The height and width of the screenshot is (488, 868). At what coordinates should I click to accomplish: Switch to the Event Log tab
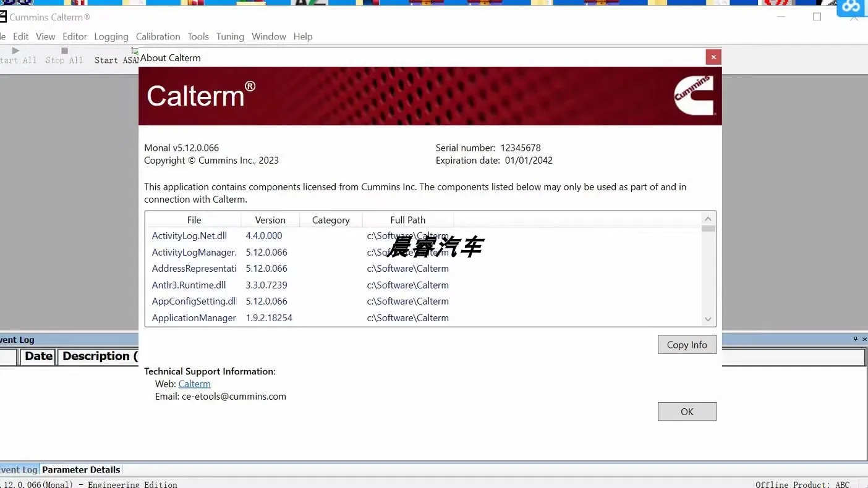[19, 469]
